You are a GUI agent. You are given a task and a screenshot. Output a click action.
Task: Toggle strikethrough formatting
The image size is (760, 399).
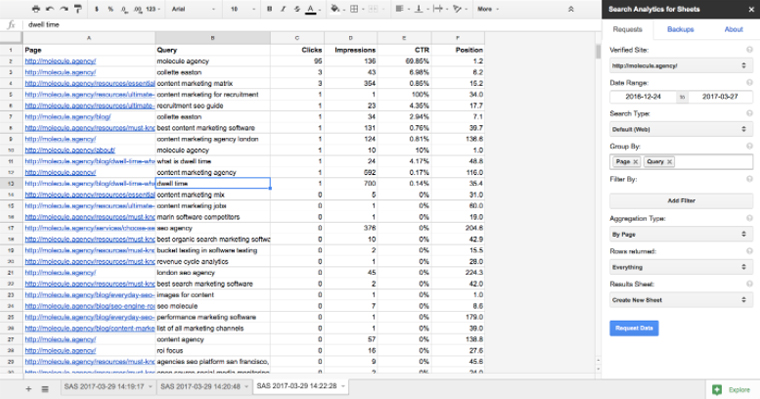[297, 9]
